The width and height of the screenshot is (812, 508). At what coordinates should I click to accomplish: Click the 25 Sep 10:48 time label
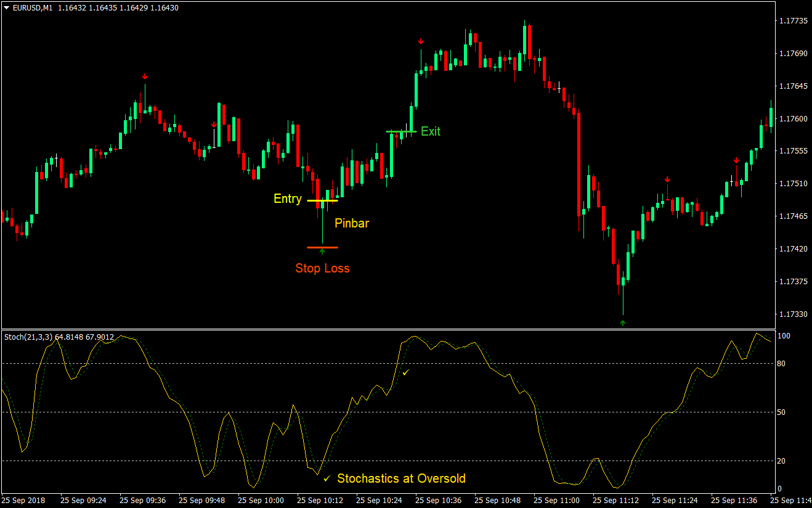(498, 501)
